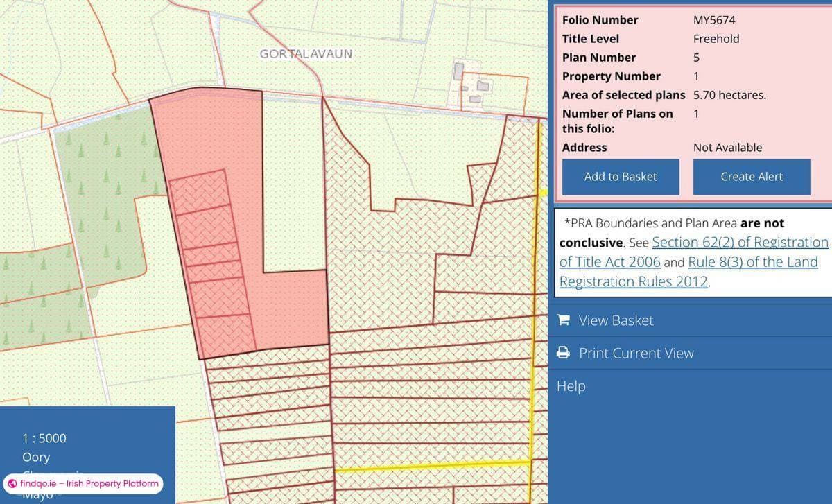
Task: Open Rule 8(3) Land Registration Rules 2012 link
Action: [x=752, y=262]
